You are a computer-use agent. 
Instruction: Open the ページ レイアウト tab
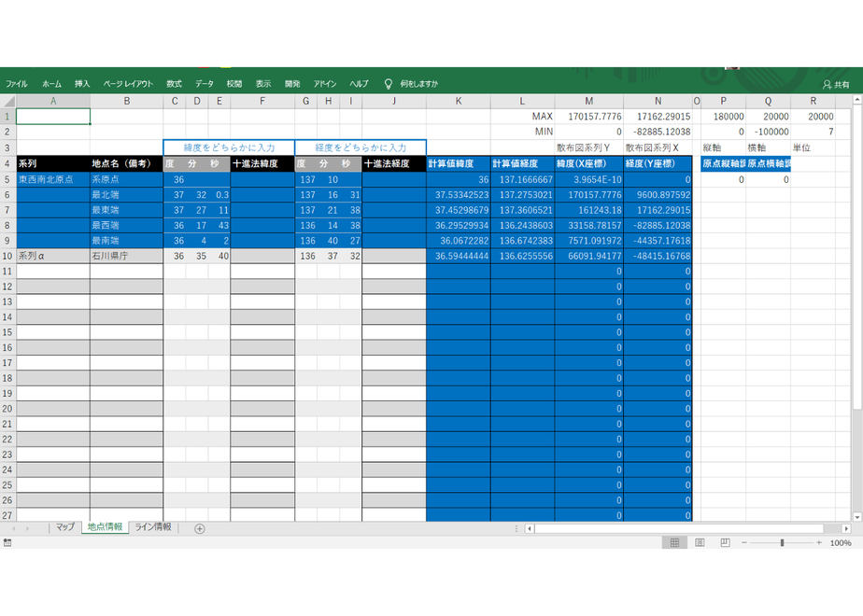(x=128, y=84)
